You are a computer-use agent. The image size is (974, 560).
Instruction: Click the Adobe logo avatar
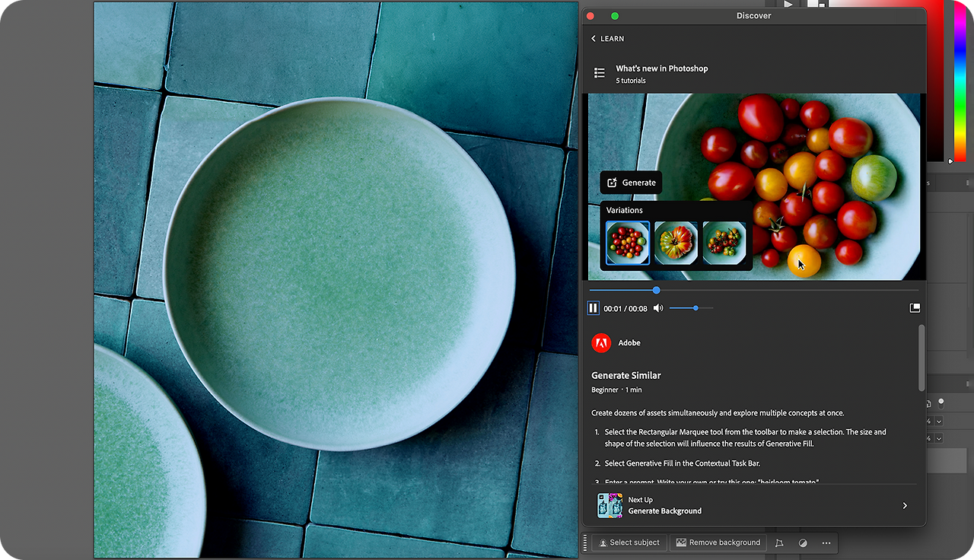coord(601,343)
